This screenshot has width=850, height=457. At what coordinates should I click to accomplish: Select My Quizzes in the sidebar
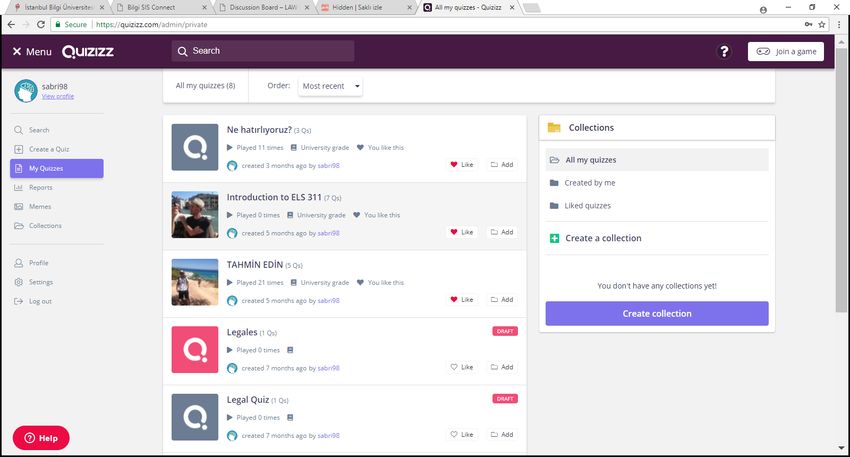coord(56,168)
